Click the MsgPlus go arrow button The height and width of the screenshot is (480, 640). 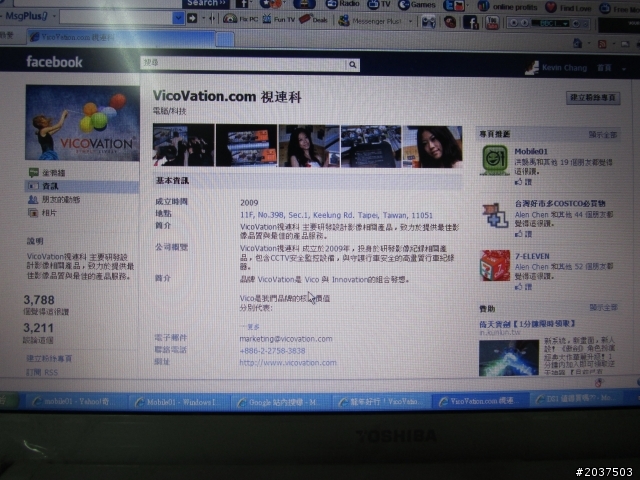coord(192,18)
